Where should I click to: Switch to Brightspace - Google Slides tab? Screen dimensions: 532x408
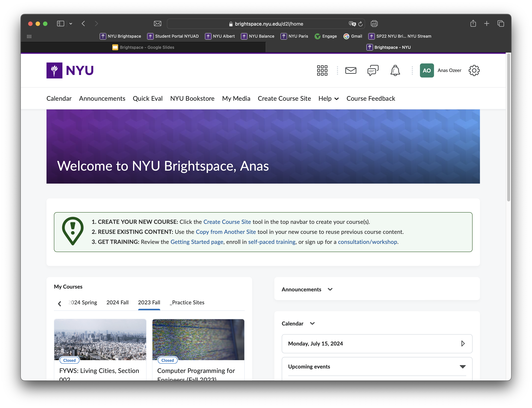click(x=143, y=47)
